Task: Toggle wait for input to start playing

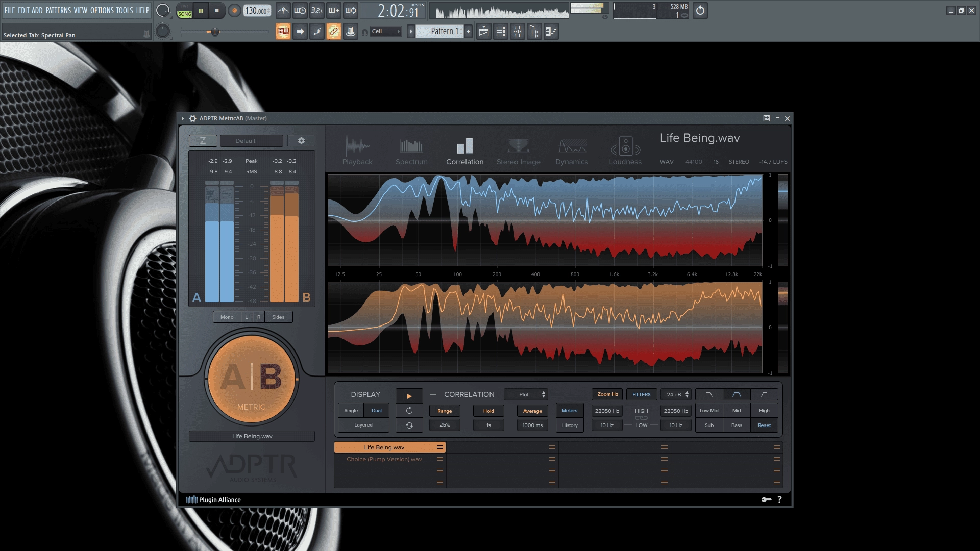Action: point(300,10)
